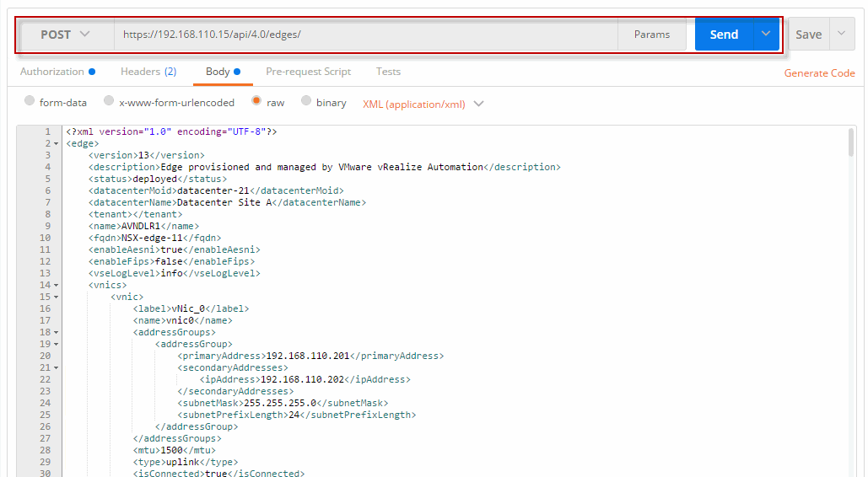Click the Save button

tap(808, 35)
